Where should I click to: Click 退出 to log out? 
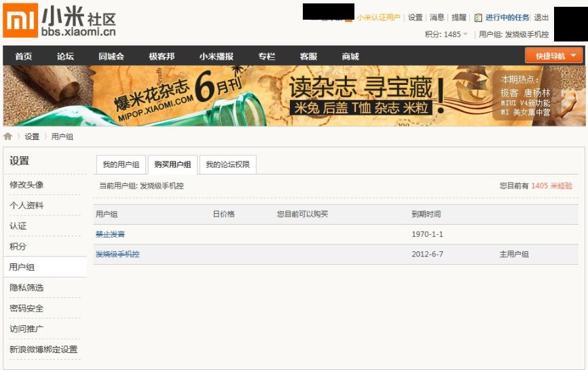point(541,18)
